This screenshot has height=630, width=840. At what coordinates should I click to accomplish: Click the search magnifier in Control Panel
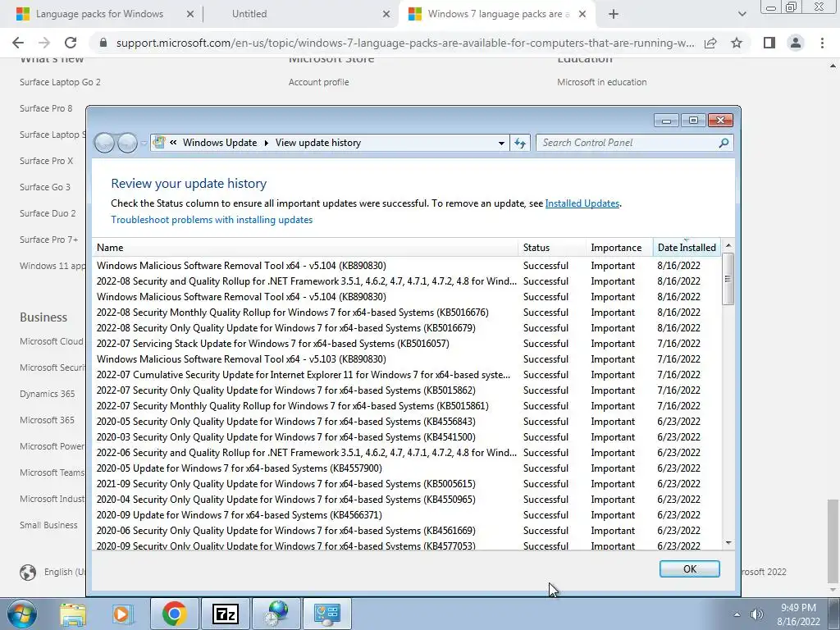pos(724,143)
